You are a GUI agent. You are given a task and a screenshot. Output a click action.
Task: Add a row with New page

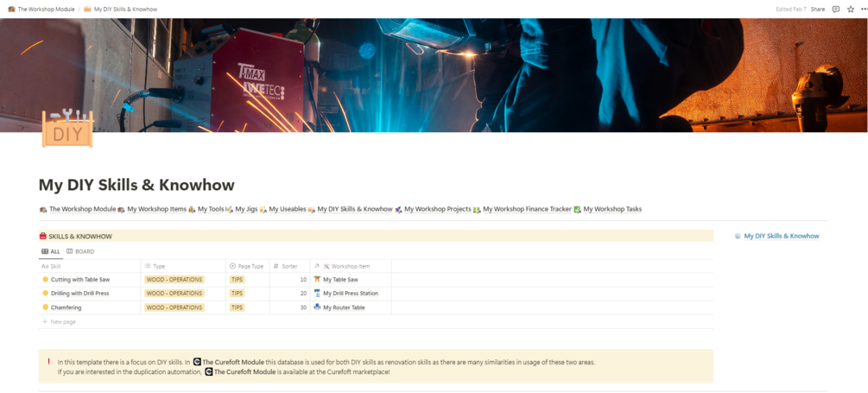coord(60,321)
